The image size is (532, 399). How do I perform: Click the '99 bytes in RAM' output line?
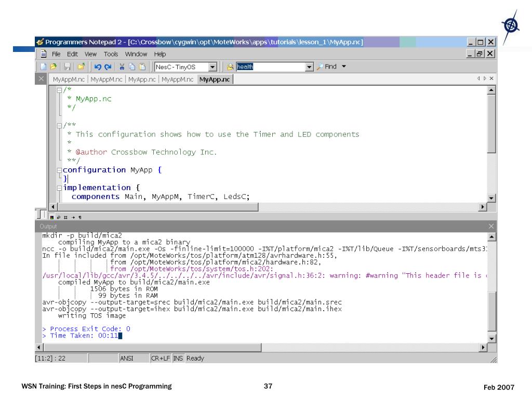(x=128, y=296)
